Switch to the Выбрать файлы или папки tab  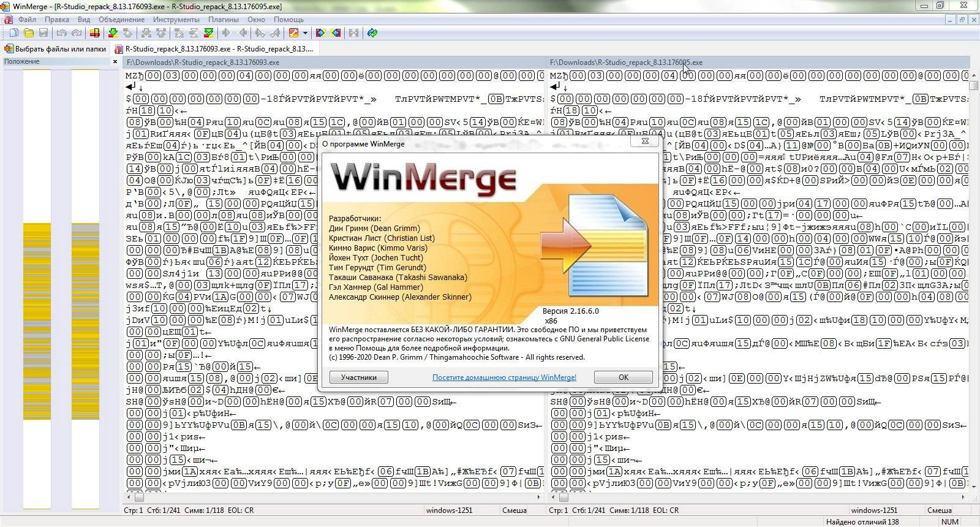[56, 49]
